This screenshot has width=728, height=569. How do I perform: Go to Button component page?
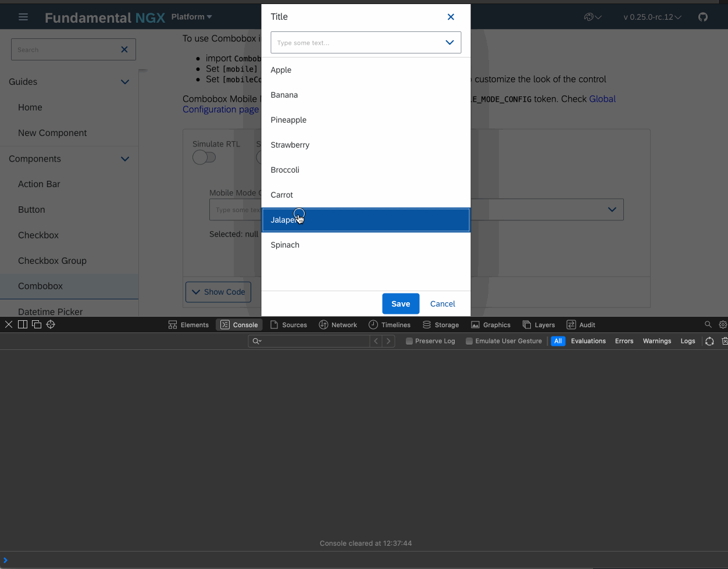[31, 210]
